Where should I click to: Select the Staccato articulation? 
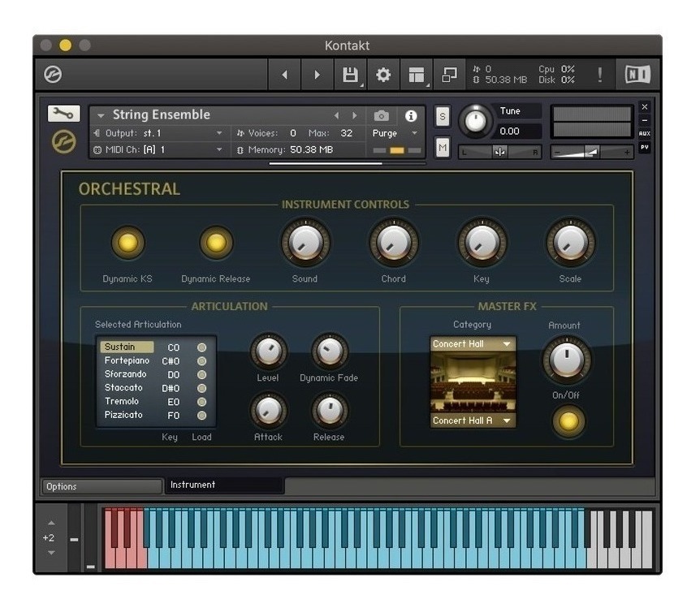pos(123,387)
